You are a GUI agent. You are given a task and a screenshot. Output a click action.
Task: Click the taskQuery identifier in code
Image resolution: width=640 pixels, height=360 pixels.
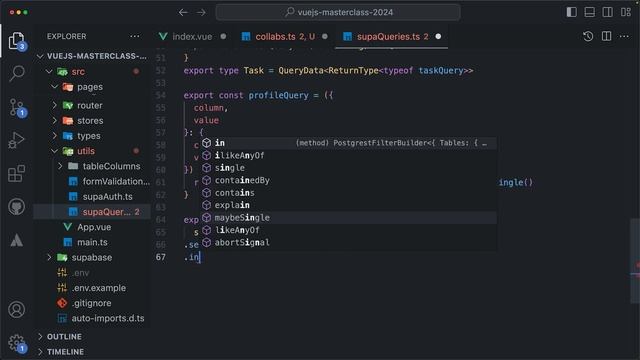(441, 71)
